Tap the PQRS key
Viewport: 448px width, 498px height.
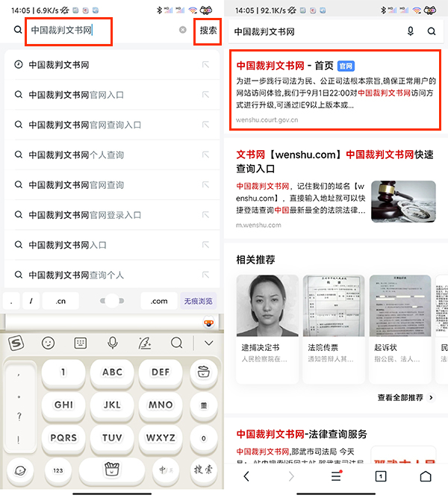pyautogui.click(x=63, y=438)
